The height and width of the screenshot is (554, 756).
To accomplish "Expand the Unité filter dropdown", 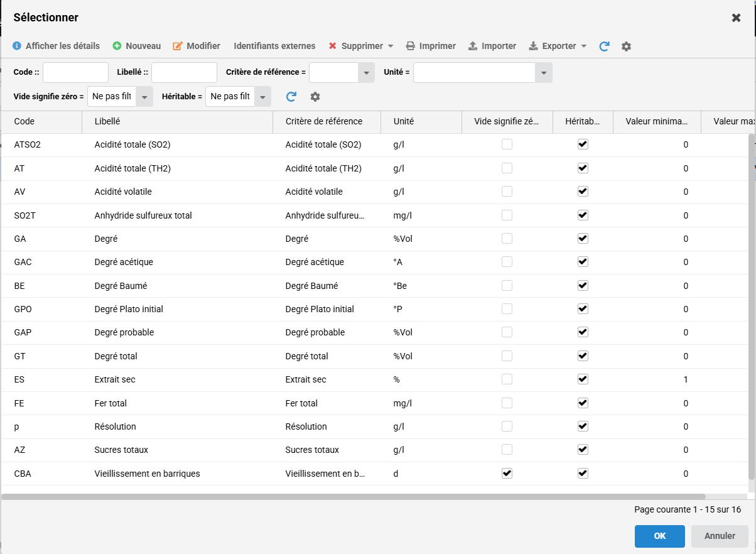I will tap(544, 73).
